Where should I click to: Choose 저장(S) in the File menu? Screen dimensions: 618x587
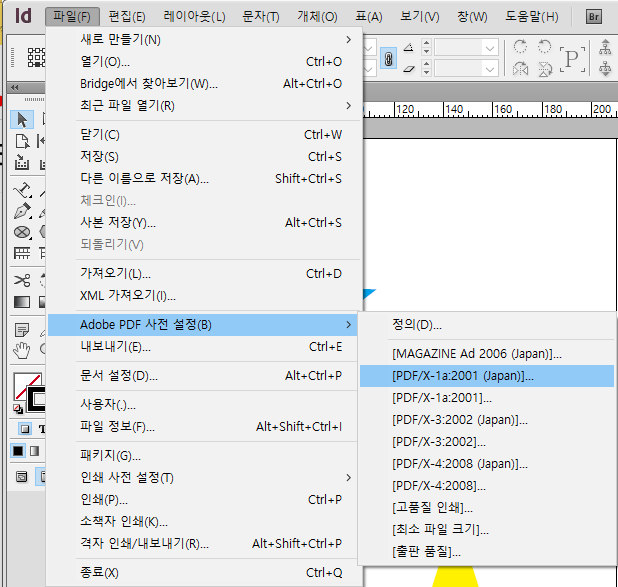204,157
